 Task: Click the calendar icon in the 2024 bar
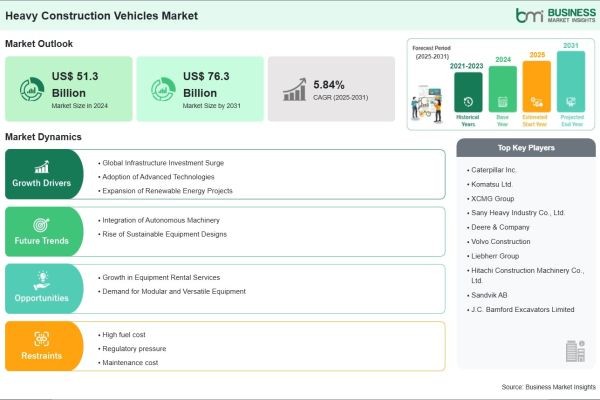click(502, 102)
